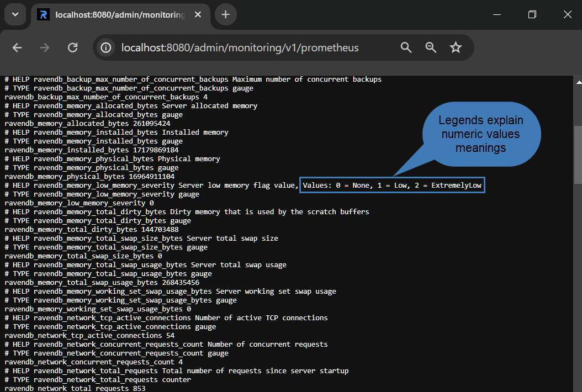Screen dimensions: 582x392
Task: Click the line 'ravendb_network_tcp_active_connections 54'
Action: [x=89, y=336]
